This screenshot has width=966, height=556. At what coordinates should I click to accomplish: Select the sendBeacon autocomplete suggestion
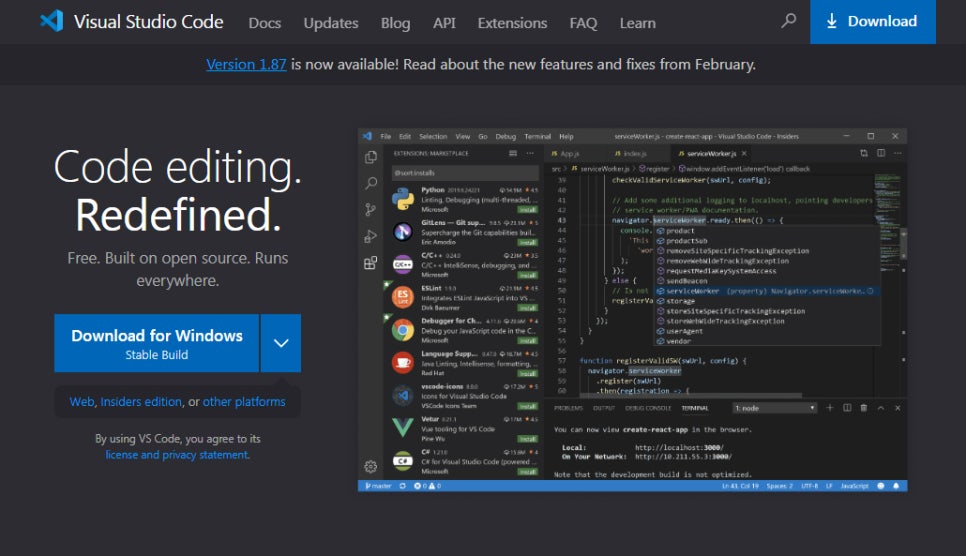(767, 280)
